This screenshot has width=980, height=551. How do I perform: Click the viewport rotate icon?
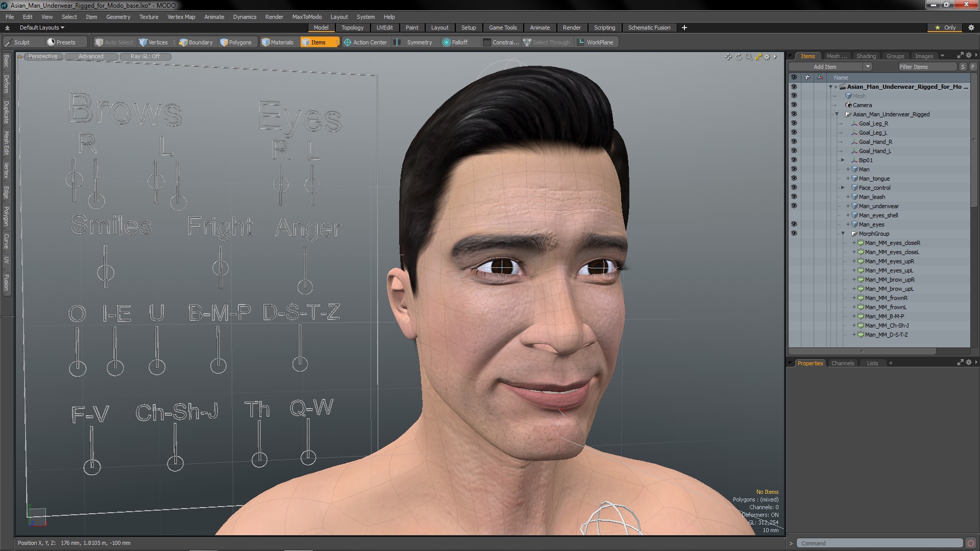738,57
